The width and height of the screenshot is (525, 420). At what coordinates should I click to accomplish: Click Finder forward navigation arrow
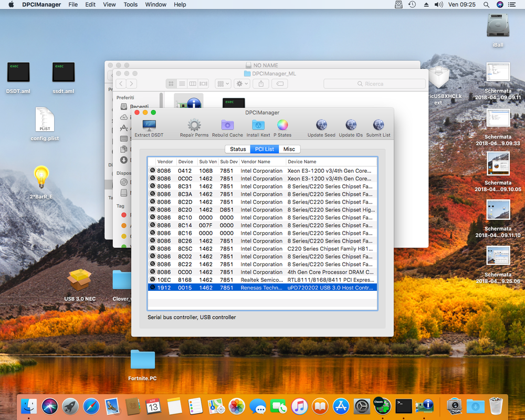[x=132, y=83]
